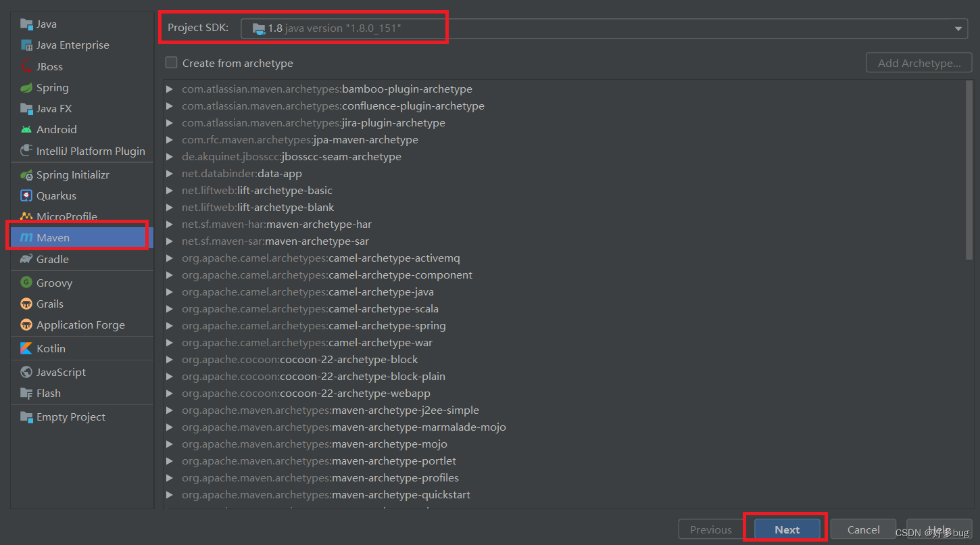Expand maven-archetype-har node
Screen dimensions: 980x545
(x=169, y=224)
